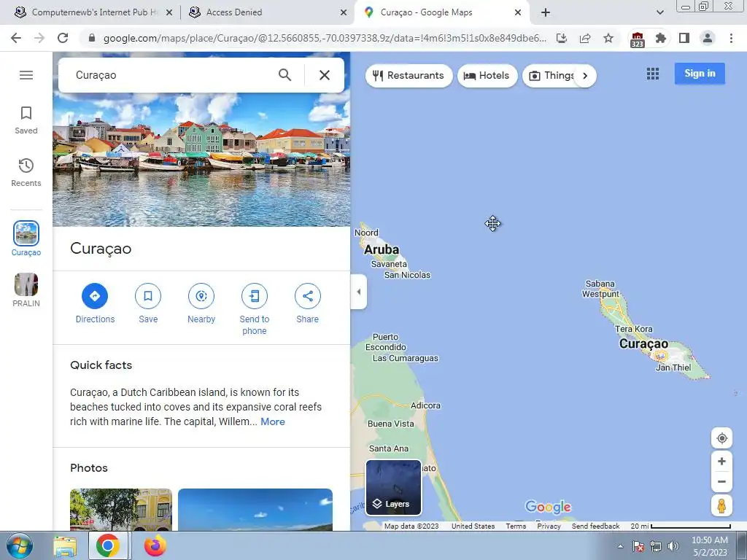Open the map Layers switcher
This screenshot has width=747, height=560.
[393, 487]
